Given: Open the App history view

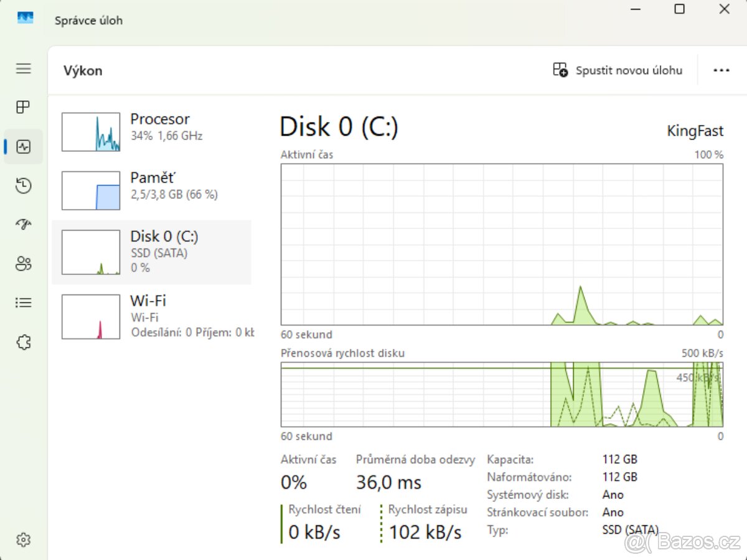Looking at the screenshot, I should click(22, 185).
